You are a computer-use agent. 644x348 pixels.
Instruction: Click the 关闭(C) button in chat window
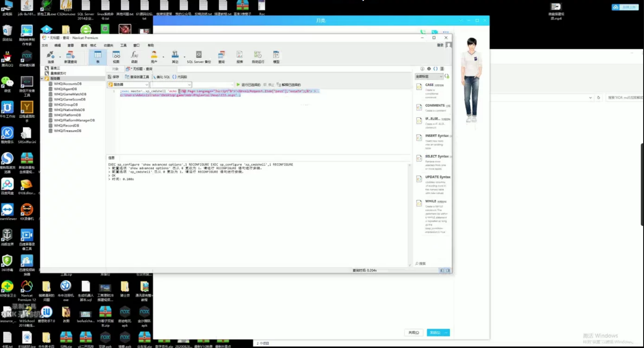point(413,333)
